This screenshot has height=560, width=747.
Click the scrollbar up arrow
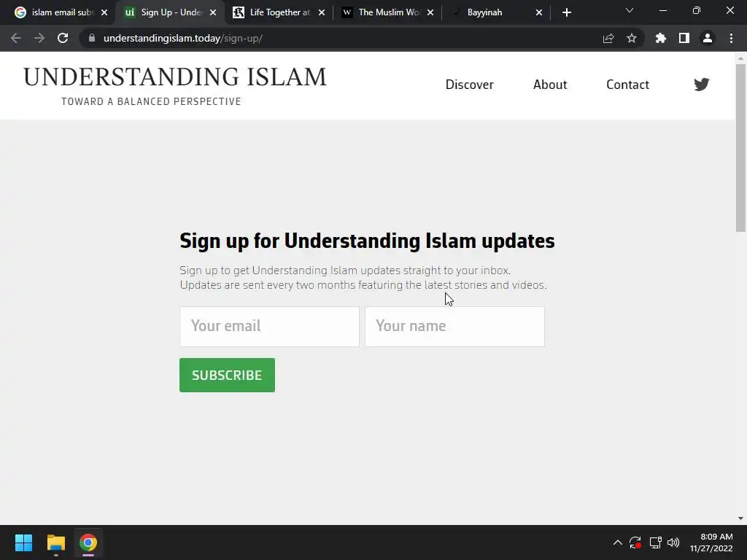[740, 58]
